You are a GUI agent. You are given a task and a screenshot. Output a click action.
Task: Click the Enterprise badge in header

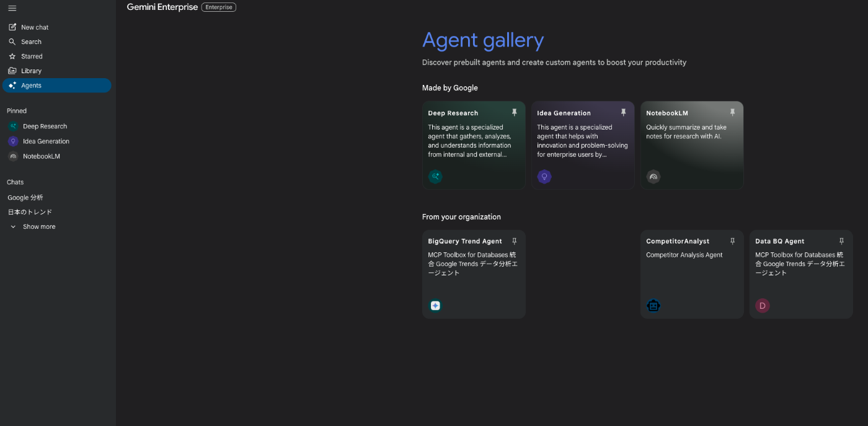tap(219, 7)
